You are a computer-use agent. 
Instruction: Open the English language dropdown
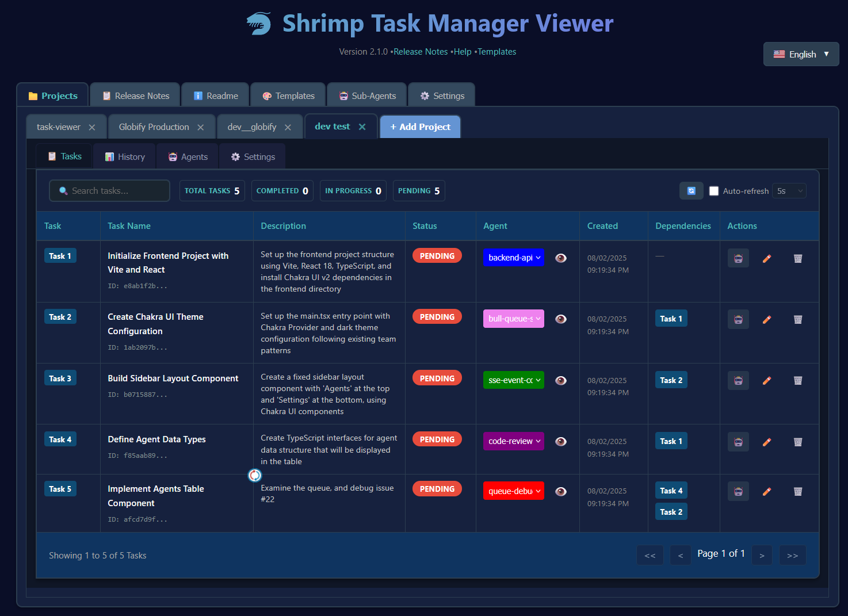(801, 53)
